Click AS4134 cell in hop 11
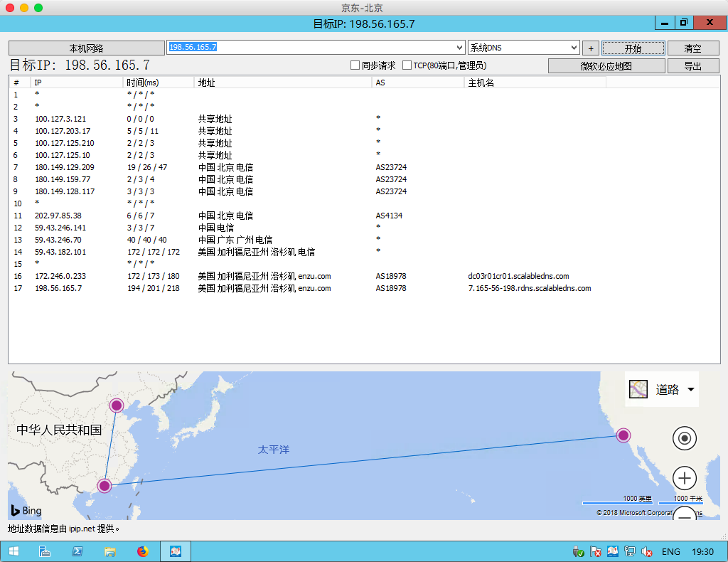This screenshot has width=728, height=562. tap(389, 216)
